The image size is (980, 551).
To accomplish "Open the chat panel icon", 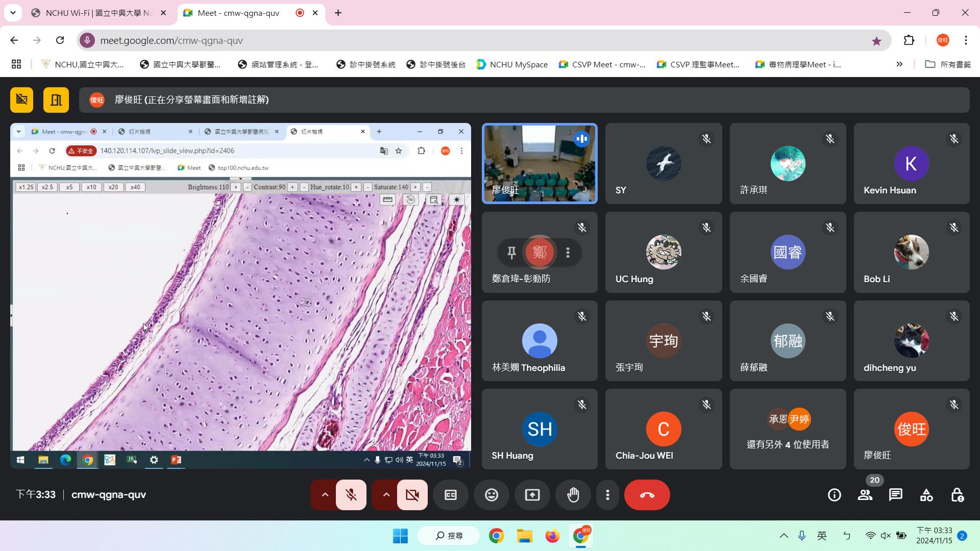I will point(896,495).
